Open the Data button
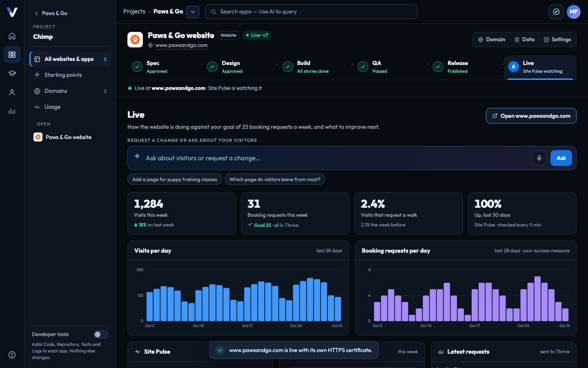The image size is (588, 368). [524, 40]
